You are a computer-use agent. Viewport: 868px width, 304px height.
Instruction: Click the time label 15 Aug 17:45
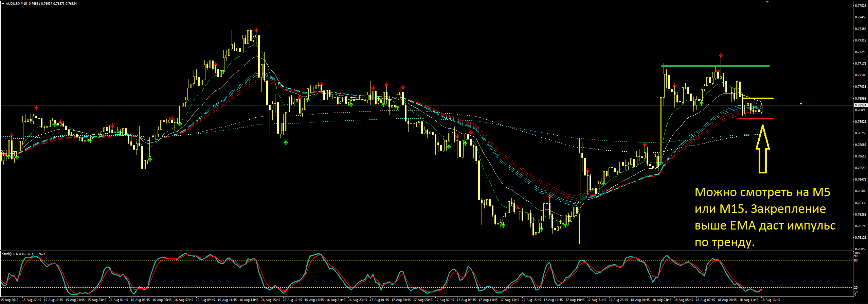tap(32, 300)
